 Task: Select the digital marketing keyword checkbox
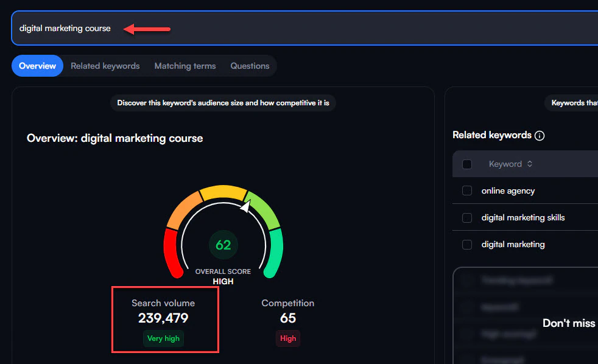coord(467,244)
